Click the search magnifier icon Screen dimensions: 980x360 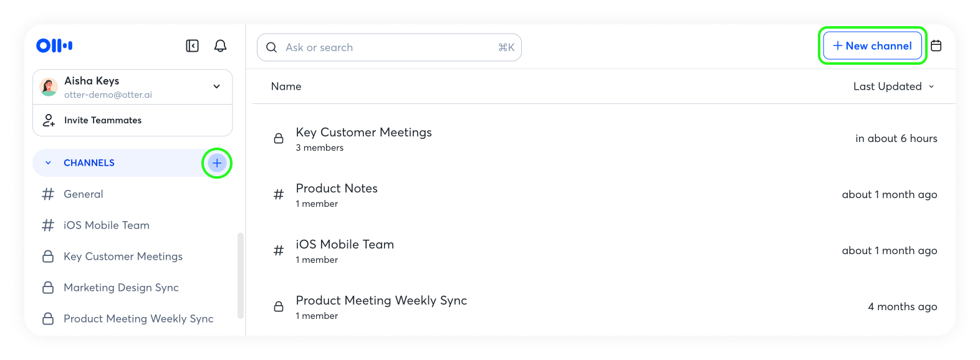tap(271, 47)
